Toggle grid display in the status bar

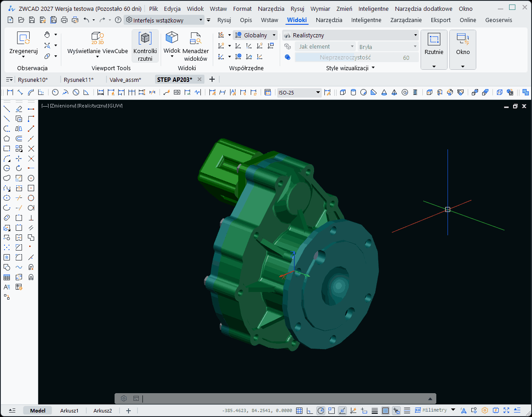[x=299, y=411]
